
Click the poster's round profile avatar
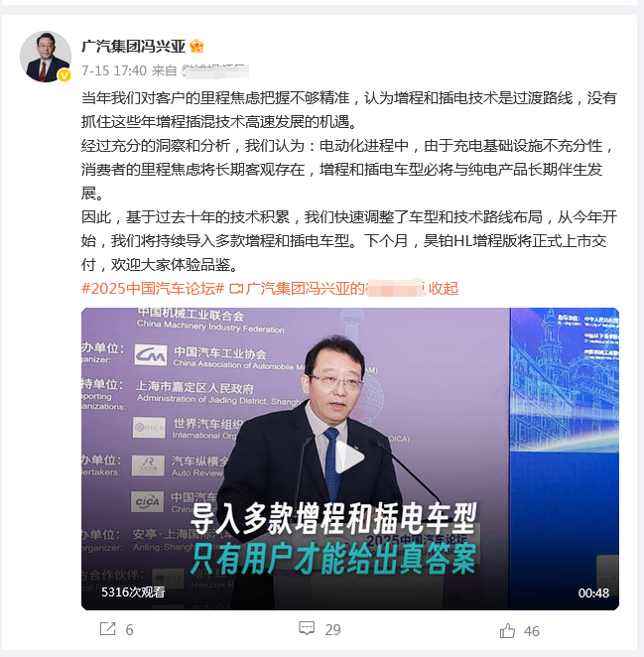coord(46,57)
